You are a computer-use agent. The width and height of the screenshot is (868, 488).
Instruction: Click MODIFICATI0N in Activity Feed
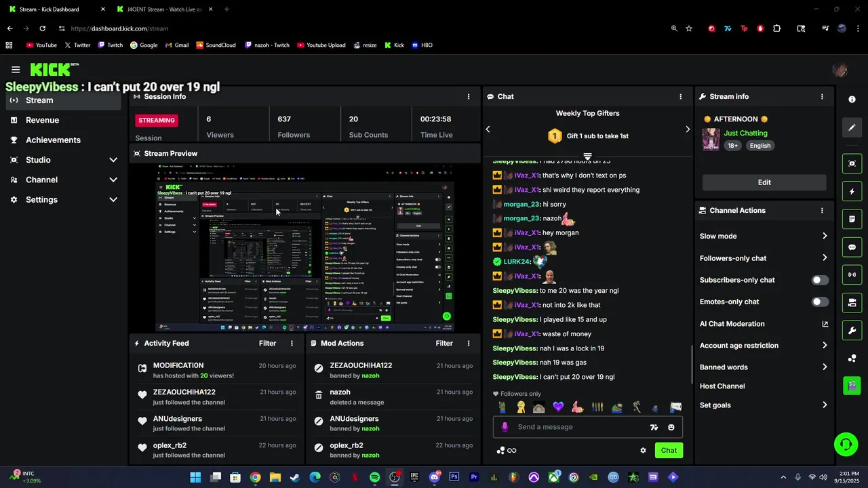[178, 365]
